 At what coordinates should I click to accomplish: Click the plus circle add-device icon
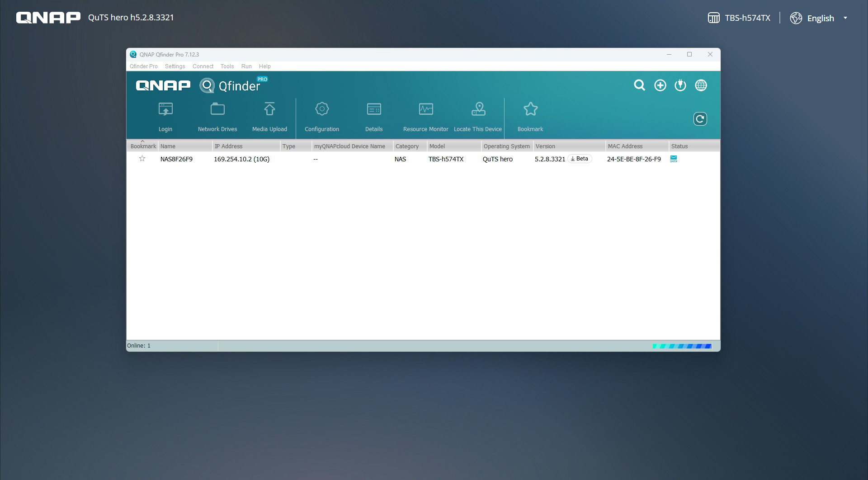pyautogui.click(x=660, y=85)
